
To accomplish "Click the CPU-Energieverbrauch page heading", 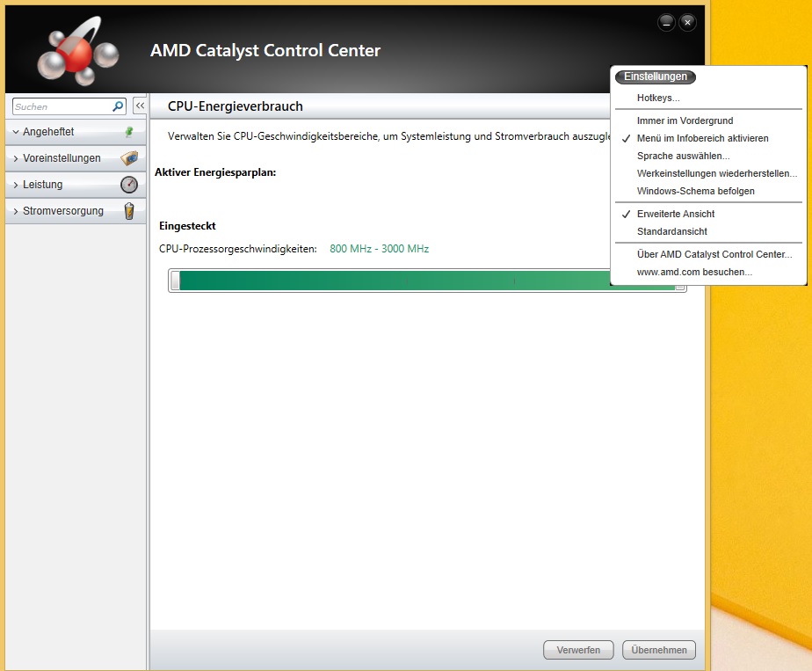I will pyautogui.click(x=236, y=106).
